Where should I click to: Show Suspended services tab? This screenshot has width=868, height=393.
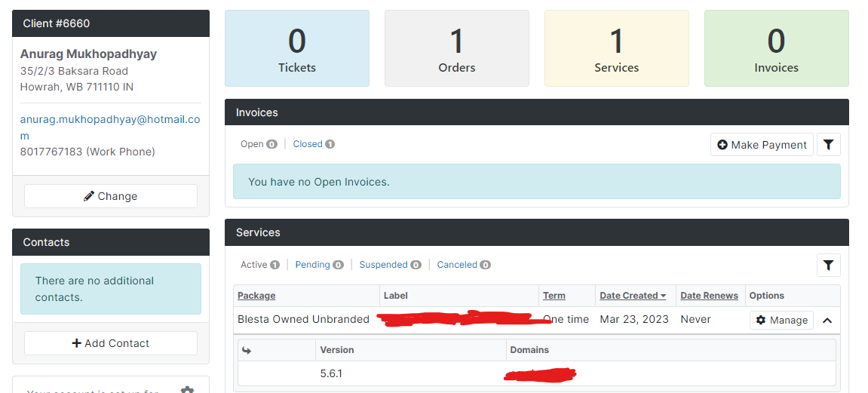tap(390, 265)
